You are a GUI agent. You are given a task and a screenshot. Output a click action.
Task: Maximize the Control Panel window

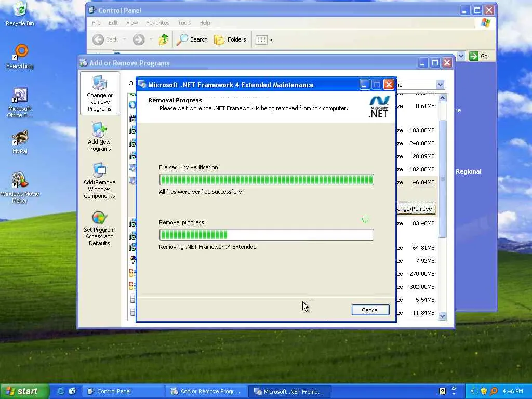pos(477,10)
